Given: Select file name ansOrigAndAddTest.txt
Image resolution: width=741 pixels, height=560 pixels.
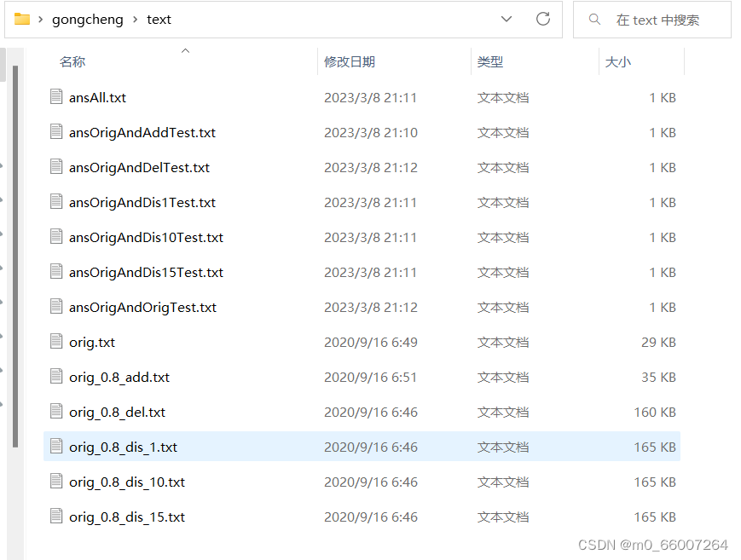Looking at the screenshot, I should click(x=142, y=133).
